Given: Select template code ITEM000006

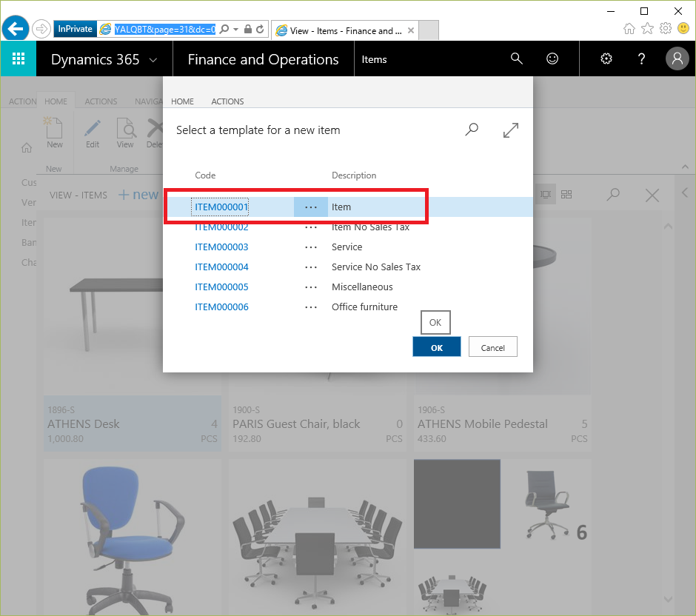Looking at the screenshot, I should click(x=221, y=307).
